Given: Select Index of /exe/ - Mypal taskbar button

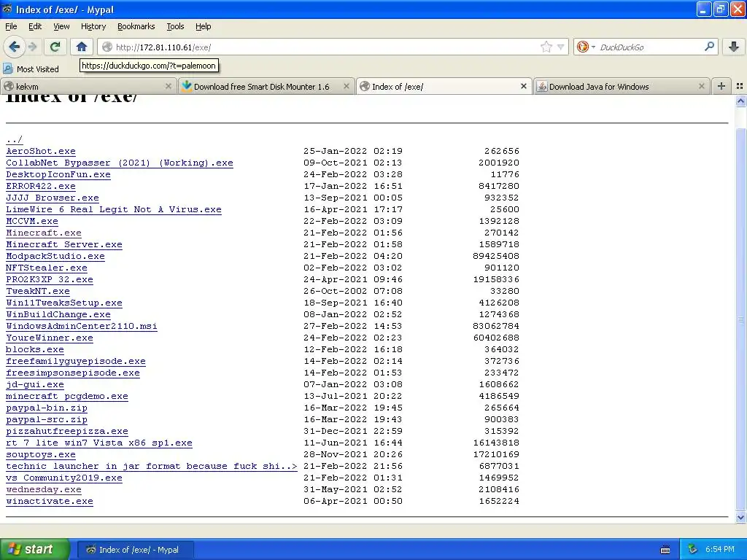Looking at the screenshot, I should click(135, 550).
